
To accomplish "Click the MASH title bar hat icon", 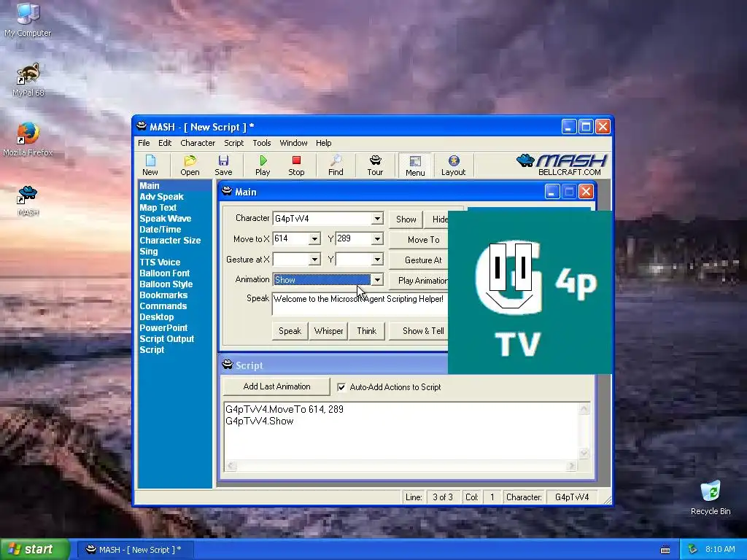I will (x=141, y=127).
